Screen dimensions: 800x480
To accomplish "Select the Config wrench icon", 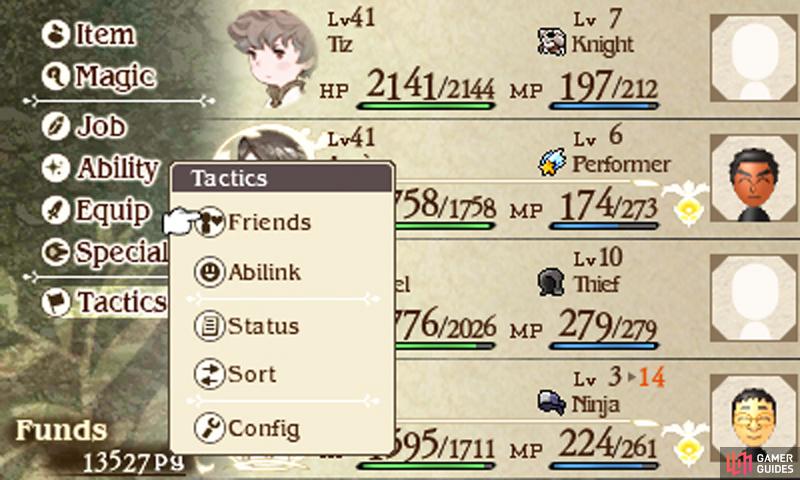I will [209, 428].
